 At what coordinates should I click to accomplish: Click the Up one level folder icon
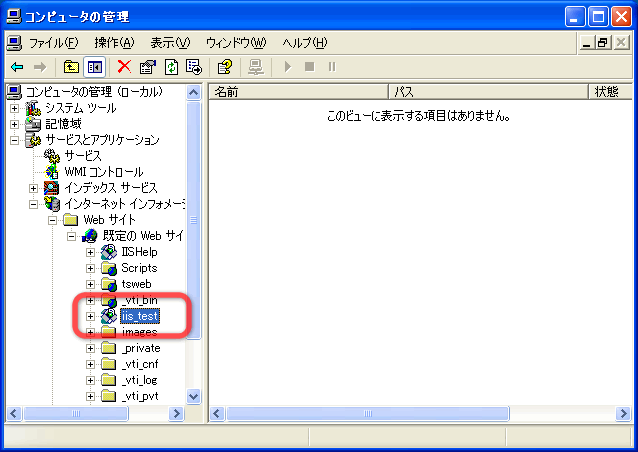click(x=71, y=67)
